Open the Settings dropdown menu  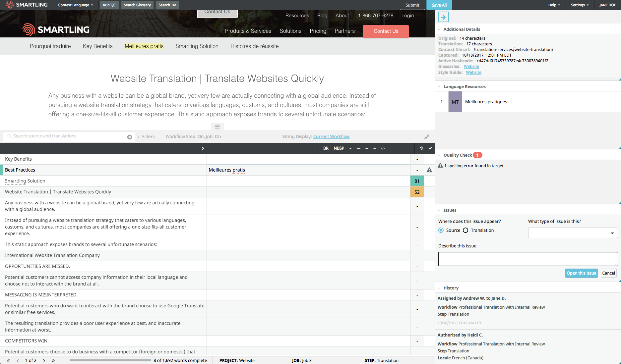(580, 5)
